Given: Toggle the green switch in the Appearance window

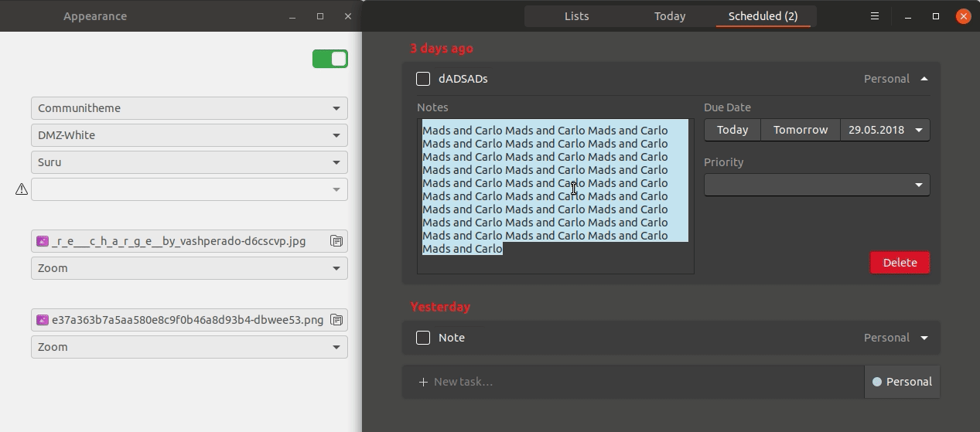Looking at the screenshot, I should (x=330, y=59).
